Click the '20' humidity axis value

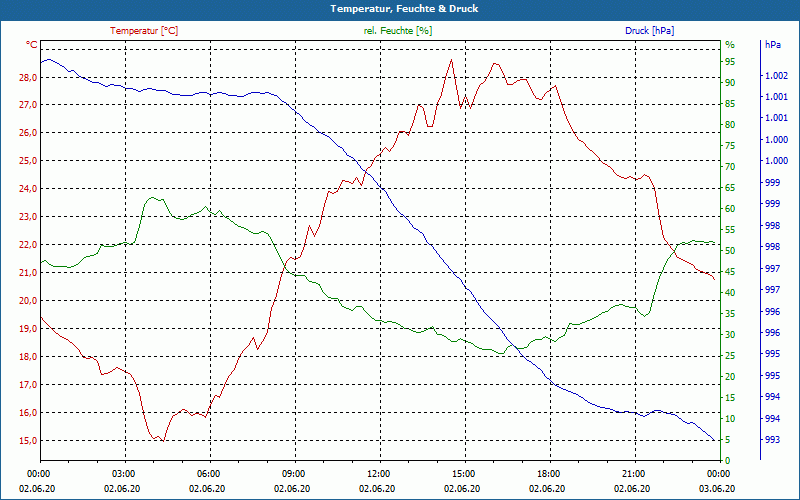(730, 377)
